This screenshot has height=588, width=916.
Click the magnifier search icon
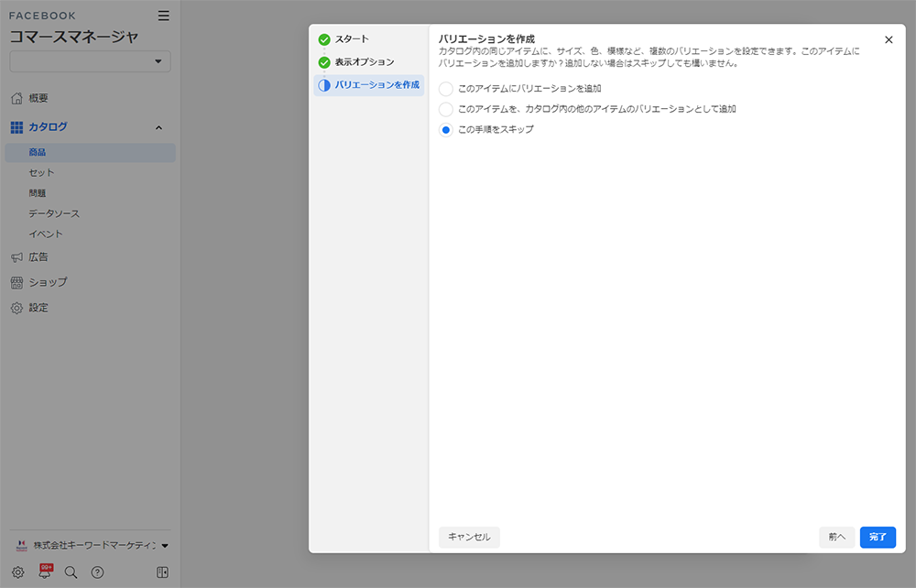click(71, 572)
